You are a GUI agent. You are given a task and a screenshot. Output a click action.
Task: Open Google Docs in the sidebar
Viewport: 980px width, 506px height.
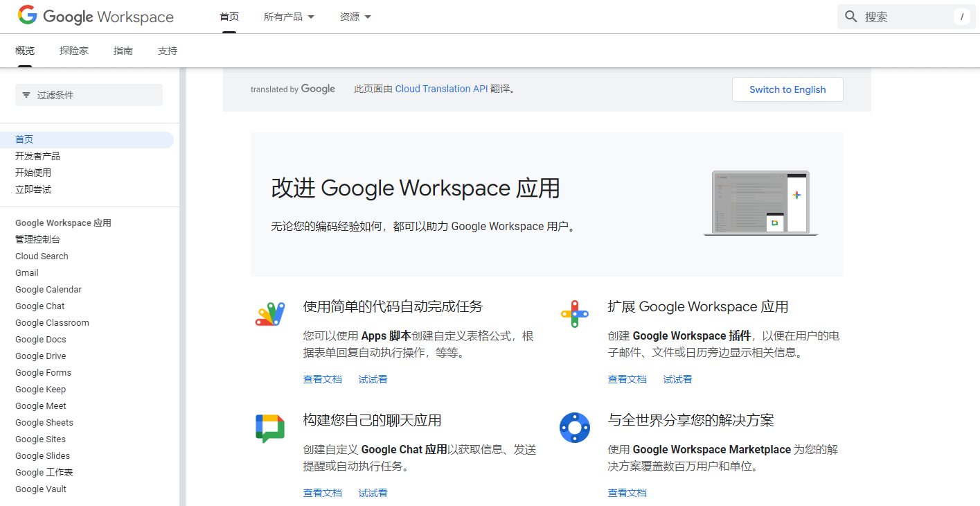[x=41, y=339]
